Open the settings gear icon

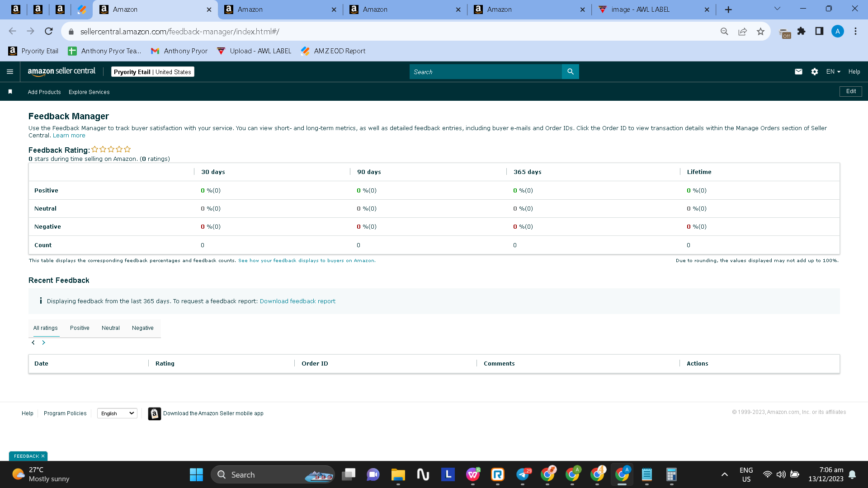(x=814, y=72)
